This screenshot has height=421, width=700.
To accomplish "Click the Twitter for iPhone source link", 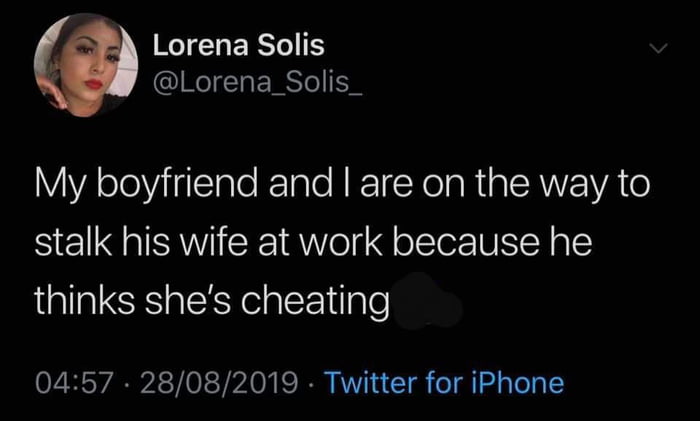I will (x=444, y=383).
